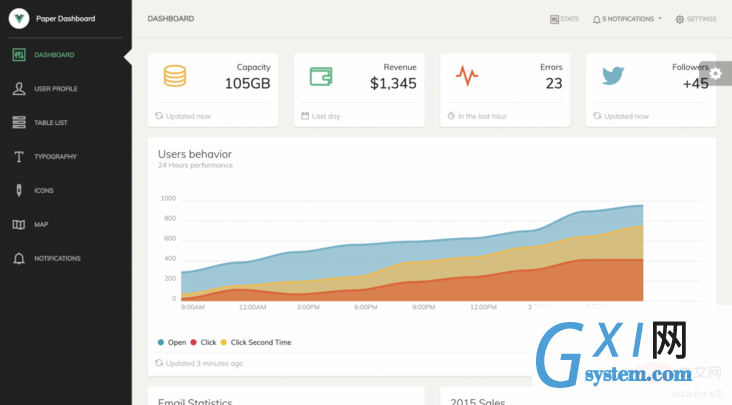Click In the last hour text

(482, 116)
